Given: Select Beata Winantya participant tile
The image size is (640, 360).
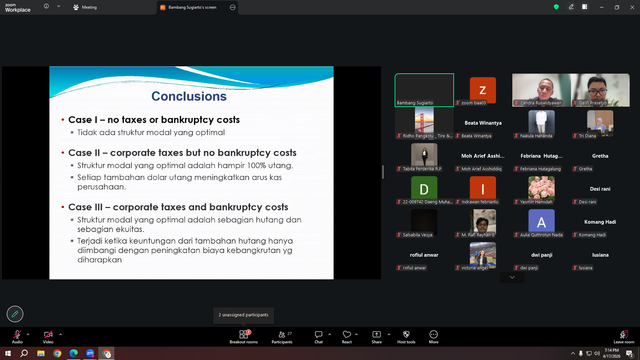Looking at the screenshot, I should pos(483,123).
